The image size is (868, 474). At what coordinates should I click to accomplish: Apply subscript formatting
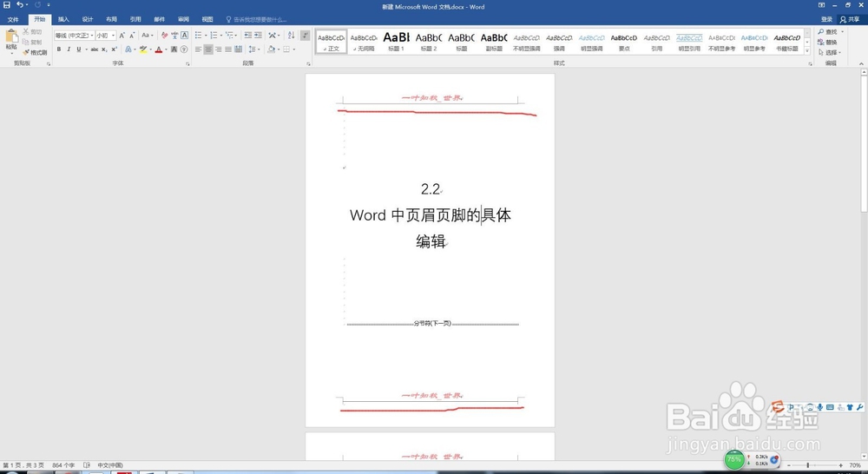click(x=105, y=49)
